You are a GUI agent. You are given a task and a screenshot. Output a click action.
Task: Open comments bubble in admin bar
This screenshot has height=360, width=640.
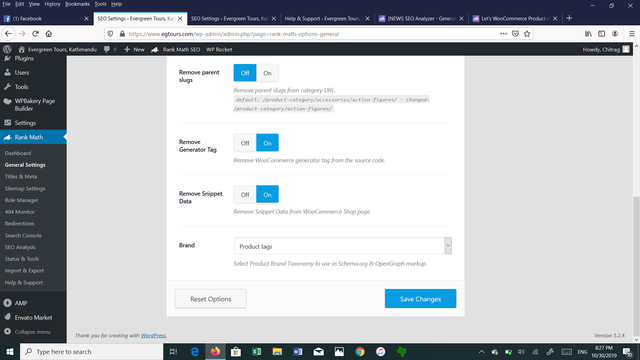[110, 49]
